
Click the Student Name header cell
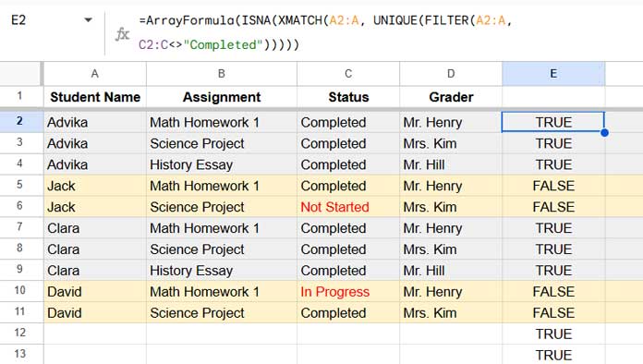tap(95, 97)
